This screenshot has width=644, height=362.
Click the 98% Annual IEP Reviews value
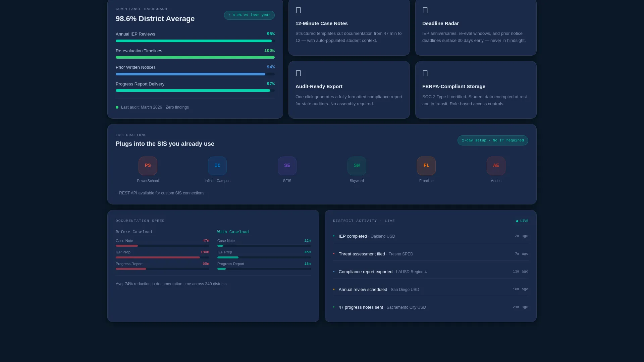(x=271, y=34)
